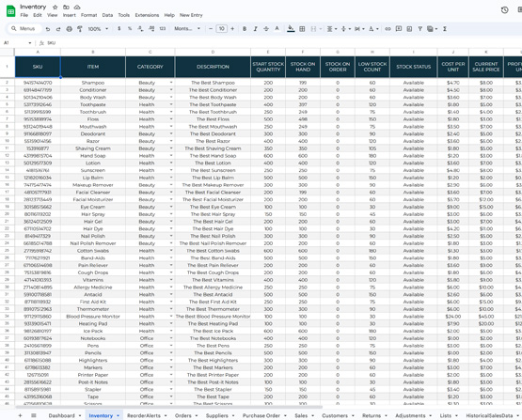
Task: Switch to the HistoricalSalesData sheet tab
Action: (489, 415)
